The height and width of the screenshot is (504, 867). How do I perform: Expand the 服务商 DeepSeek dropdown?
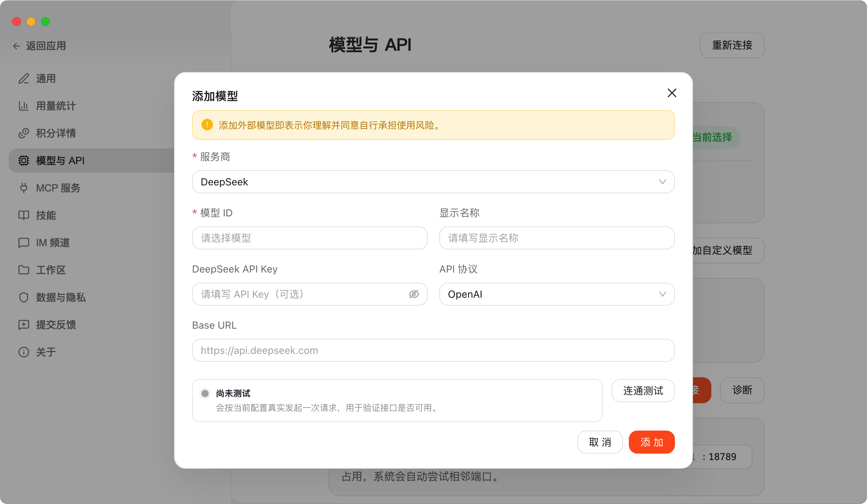click(433, 182)
